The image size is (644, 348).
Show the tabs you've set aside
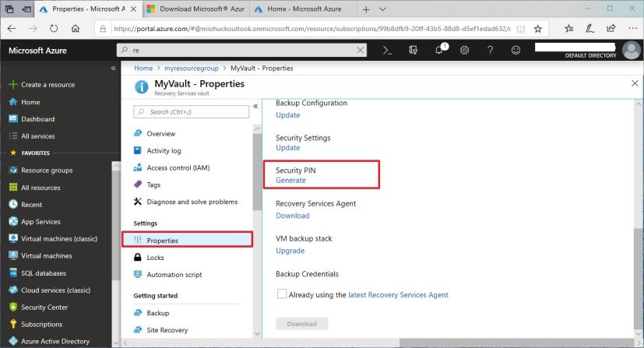[x=9, y=9]
